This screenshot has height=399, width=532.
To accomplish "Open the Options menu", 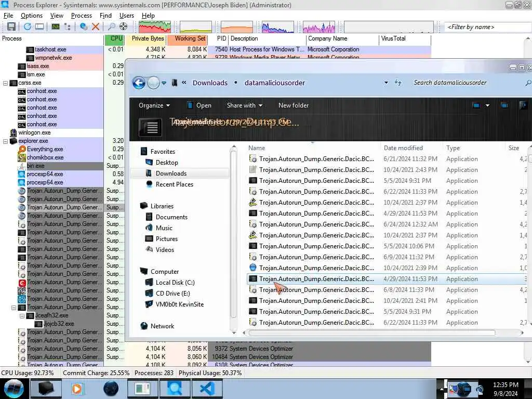I will pos(32,16).
